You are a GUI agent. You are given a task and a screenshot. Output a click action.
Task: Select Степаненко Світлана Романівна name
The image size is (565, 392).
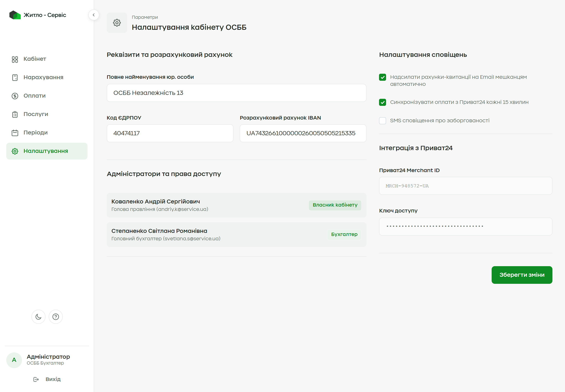(159, 231)
